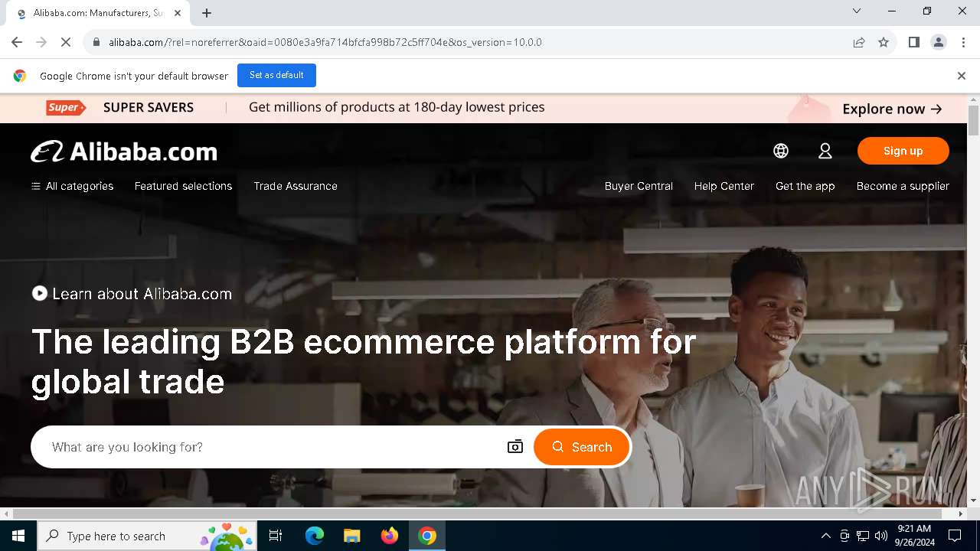Click Become a supplier

pos(903,186)
